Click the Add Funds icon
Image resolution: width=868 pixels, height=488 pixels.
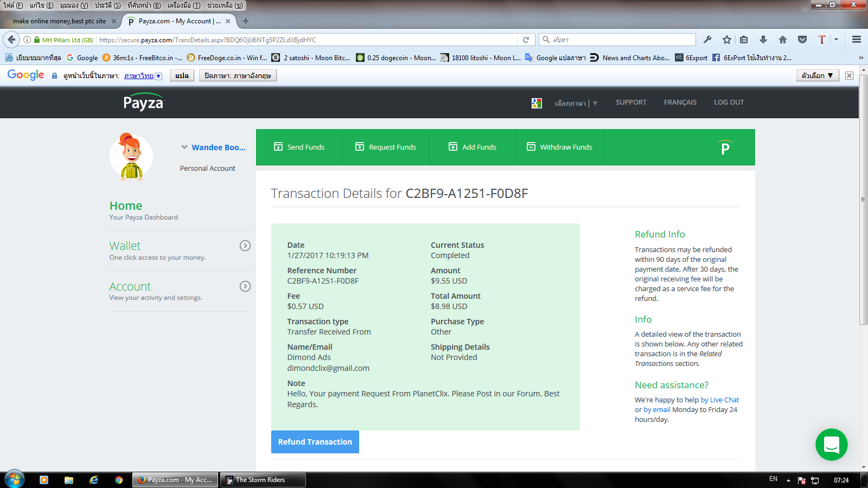(x=453, y=146)
